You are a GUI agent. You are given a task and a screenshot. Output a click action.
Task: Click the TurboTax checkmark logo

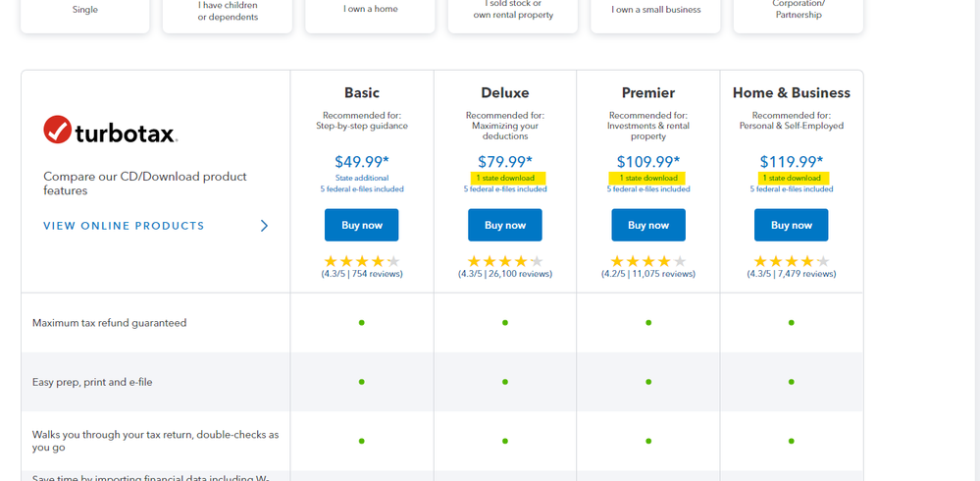(x=57, y=130)
